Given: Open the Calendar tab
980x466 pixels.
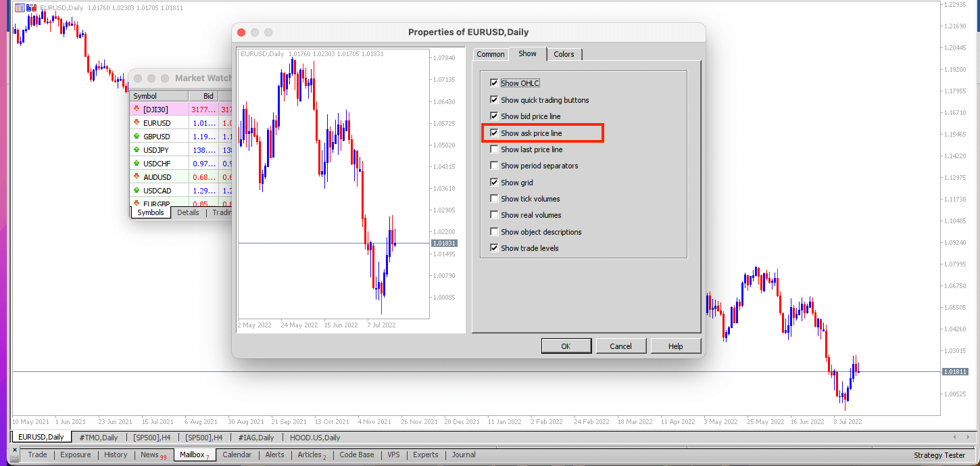Looking at the screenshot, I should 237,455.
